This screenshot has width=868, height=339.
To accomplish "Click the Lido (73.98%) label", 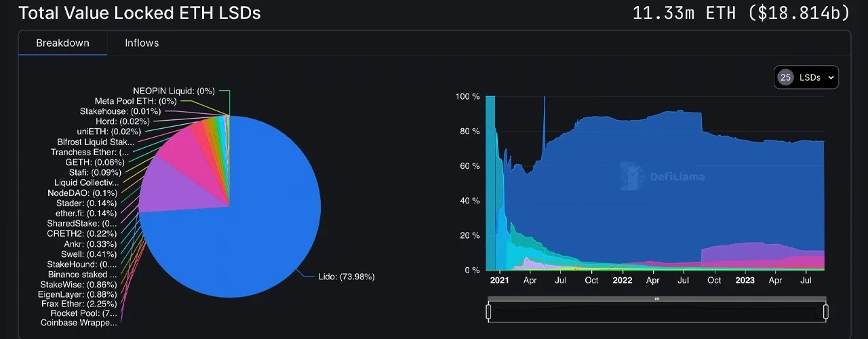I will click(347, 277).
